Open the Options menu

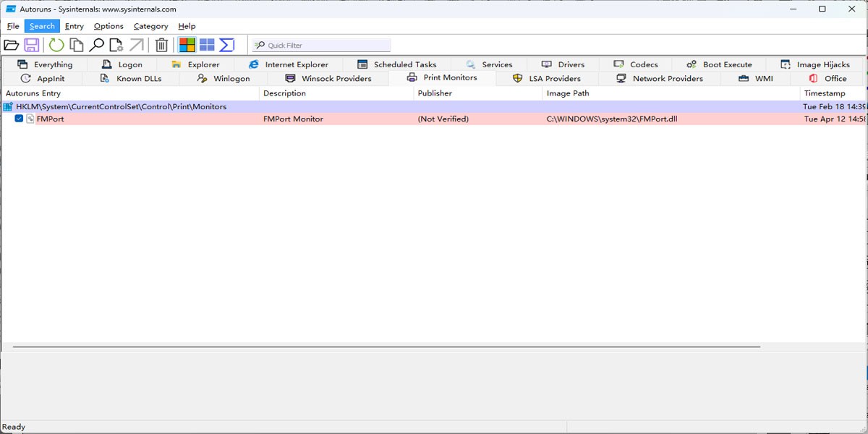109,26
